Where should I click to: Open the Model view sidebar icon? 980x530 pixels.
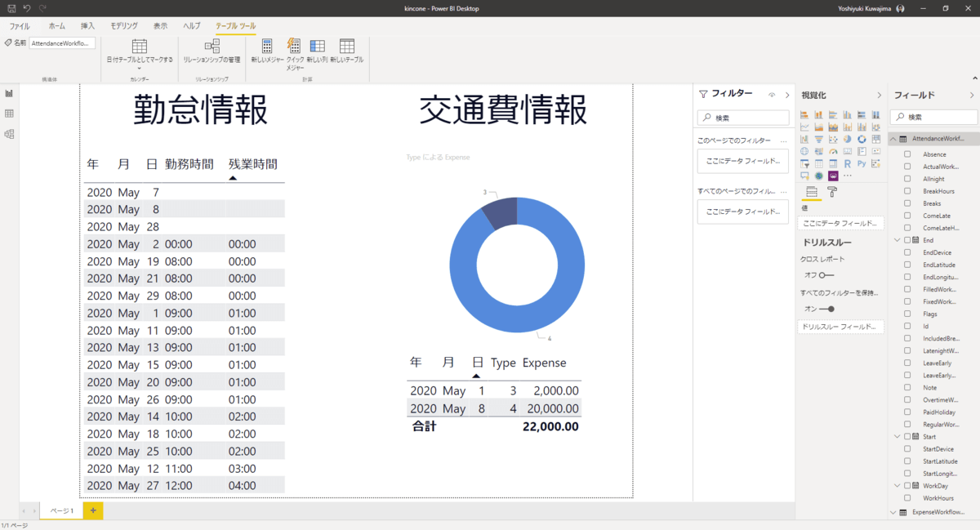pyautogui.click(x=9, y=134)
